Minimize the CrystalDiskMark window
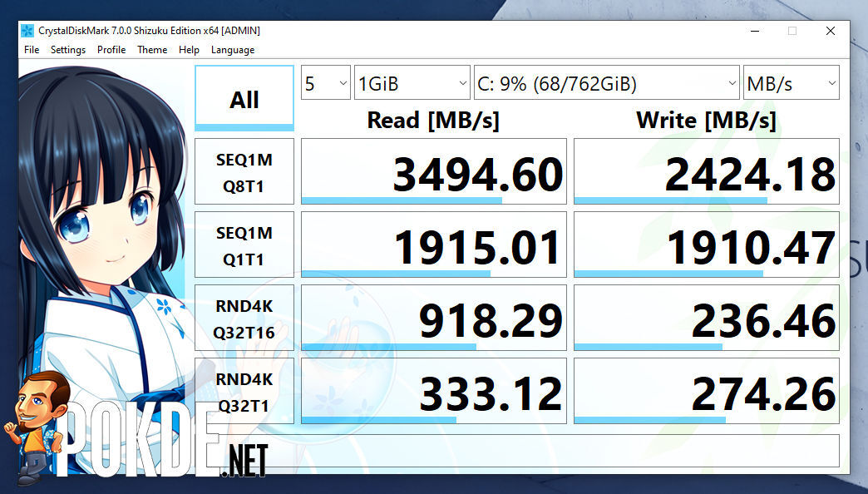 [756, 31]
